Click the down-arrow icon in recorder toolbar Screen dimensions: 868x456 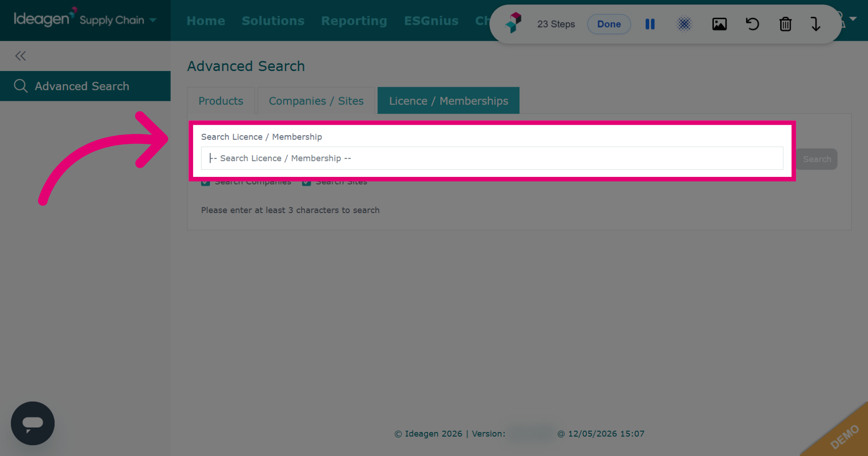coord(816,24)
